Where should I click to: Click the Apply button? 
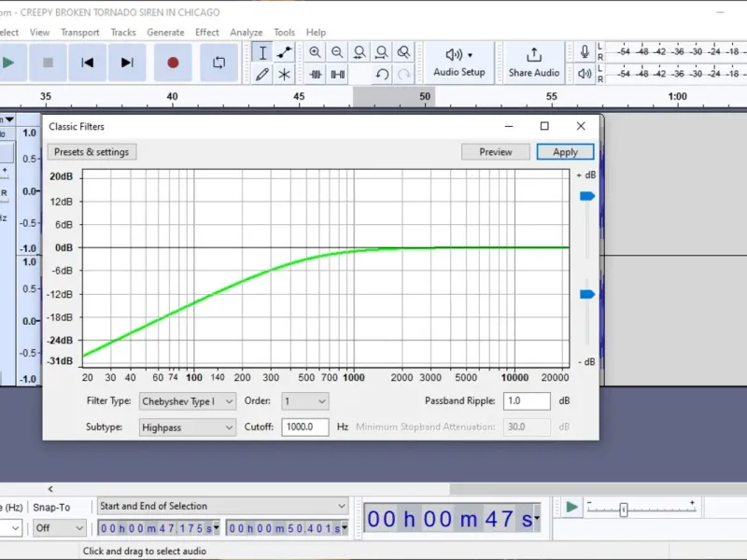tap(565, 152)
